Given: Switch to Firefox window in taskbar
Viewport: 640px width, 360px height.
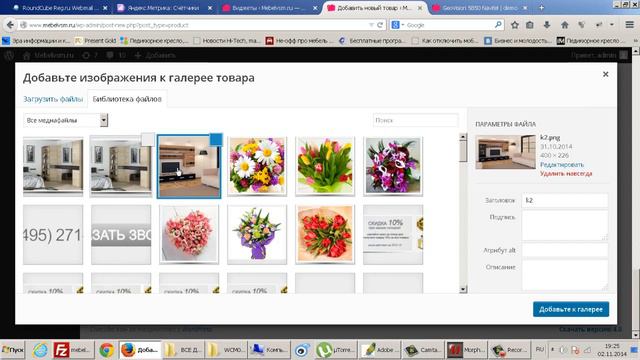Looking at the screenshot, I should point(140,350).
